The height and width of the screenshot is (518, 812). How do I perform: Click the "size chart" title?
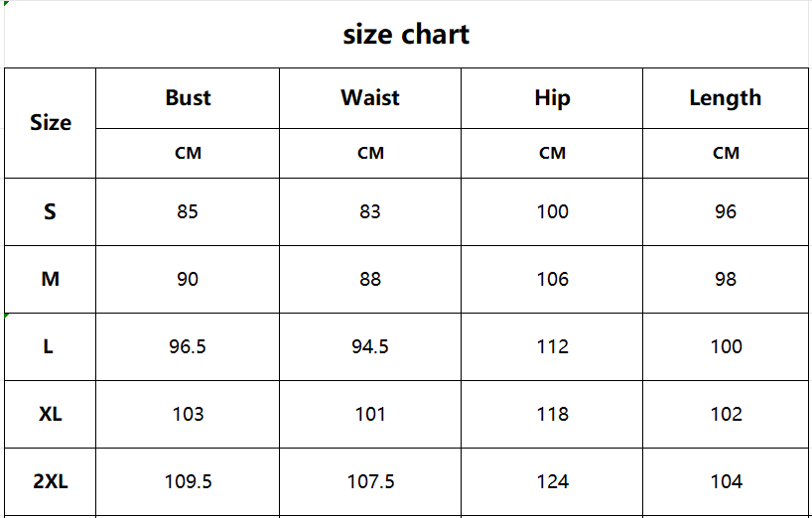coord(406,35)
